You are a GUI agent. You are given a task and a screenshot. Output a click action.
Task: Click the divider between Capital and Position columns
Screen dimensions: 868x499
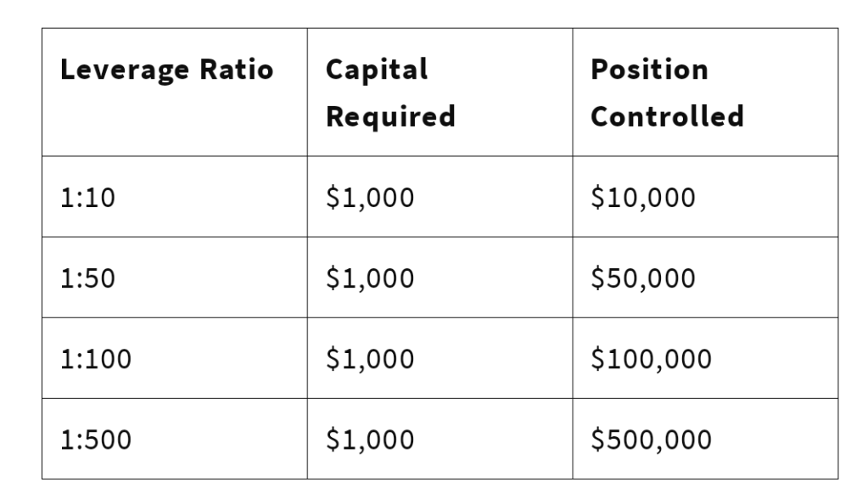point(573,255)
